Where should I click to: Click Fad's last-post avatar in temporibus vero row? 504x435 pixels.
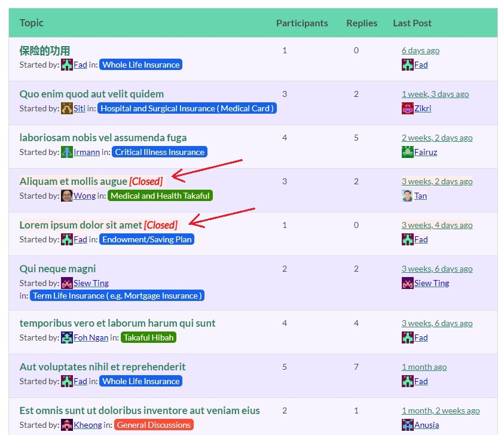click(x=408, y=337)
